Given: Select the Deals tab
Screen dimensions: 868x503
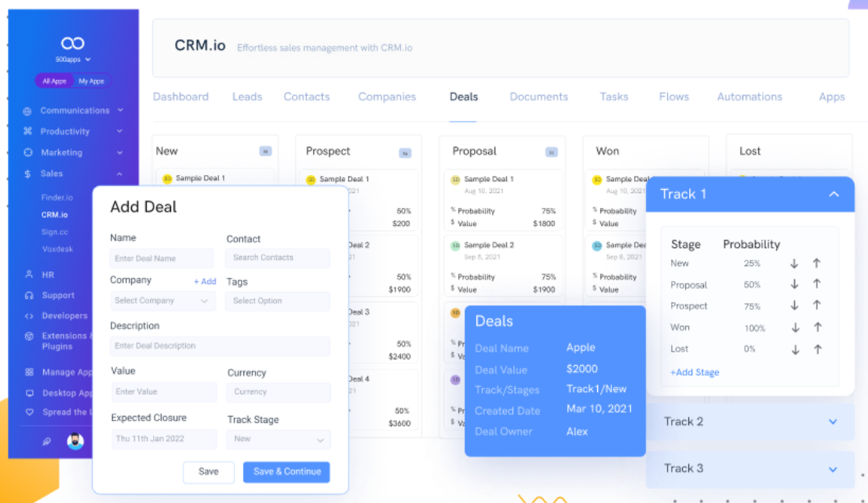Looking at the screenshot, I should [464, 97].
